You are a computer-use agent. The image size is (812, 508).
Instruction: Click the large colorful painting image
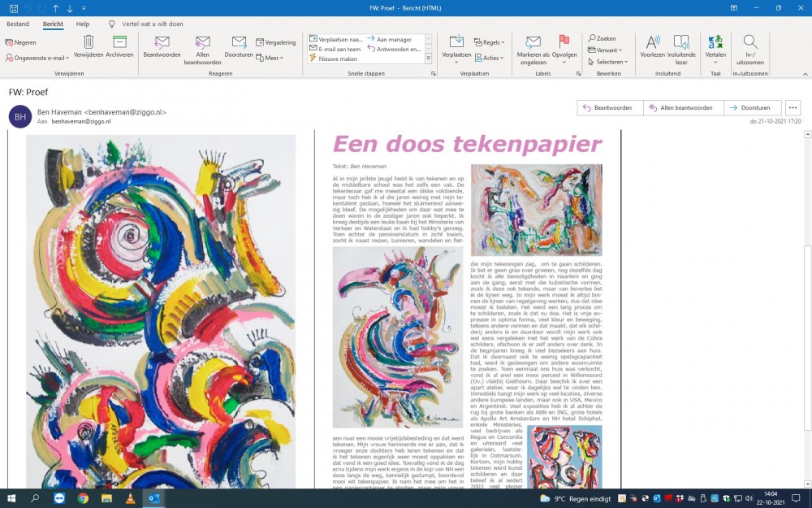tap(161, 311)
